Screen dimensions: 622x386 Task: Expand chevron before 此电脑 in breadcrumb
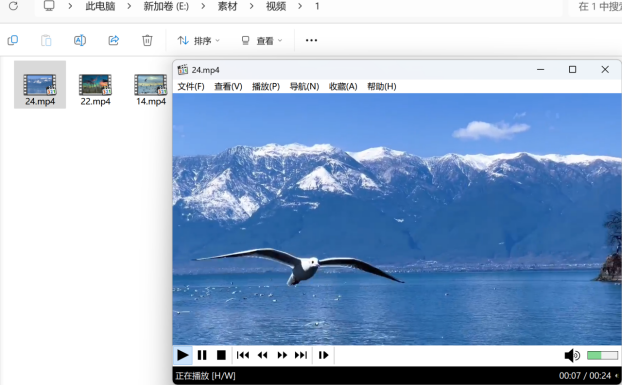click(x=70, y=6)
